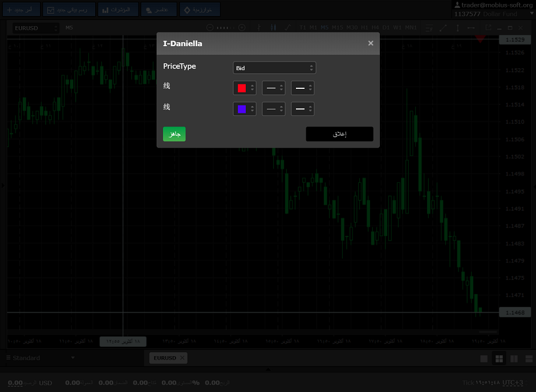
Task: Close the EURUSD tab with its X
Action: click(182, 358)
